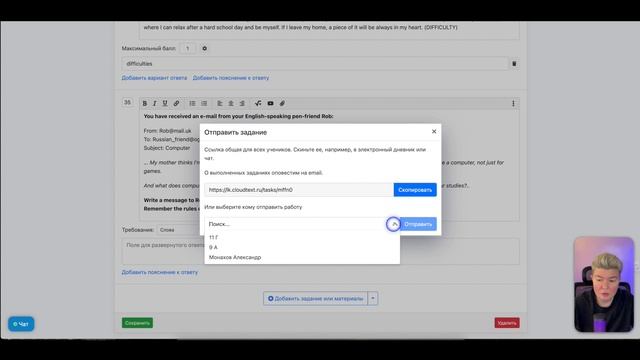
Task: Attach a file with the paperclip icon
Action: tap(282, 104)
